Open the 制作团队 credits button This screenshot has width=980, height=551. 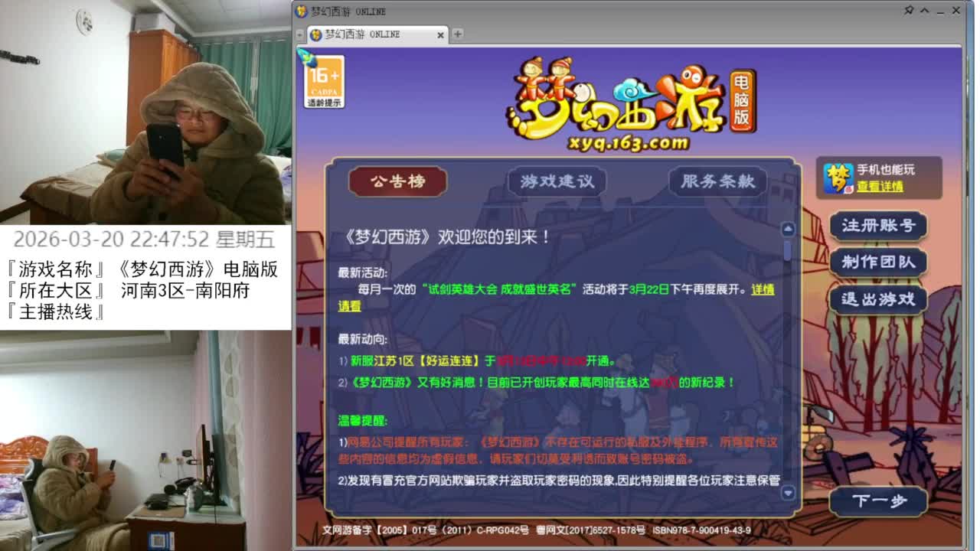pos(879,262)
